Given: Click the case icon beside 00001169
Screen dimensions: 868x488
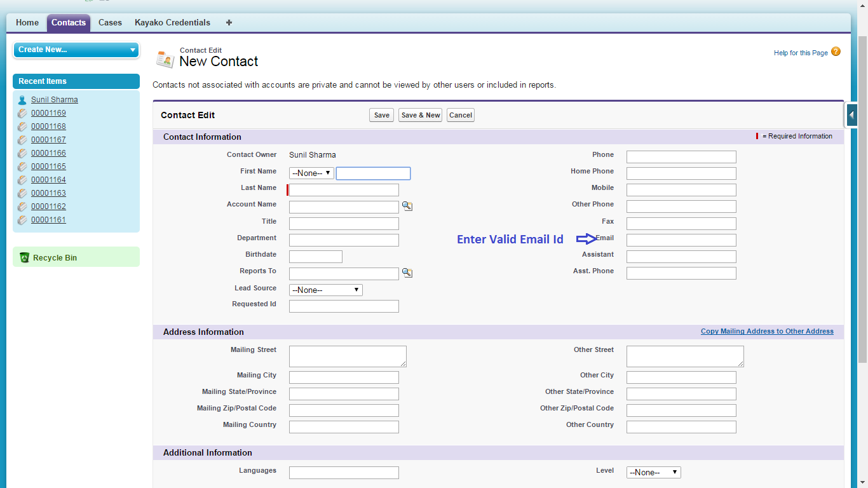Looking at the screenshot, I should click(x=22, y=113).
